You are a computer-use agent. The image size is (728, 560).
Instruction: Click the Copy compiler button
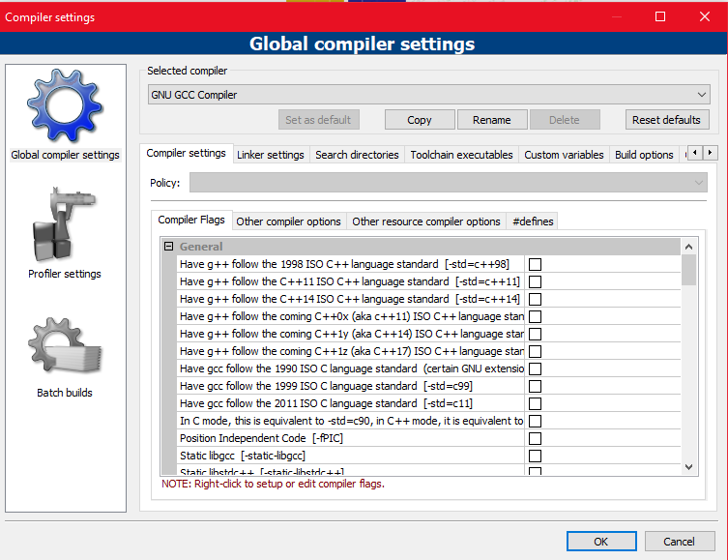coord(420,120)
